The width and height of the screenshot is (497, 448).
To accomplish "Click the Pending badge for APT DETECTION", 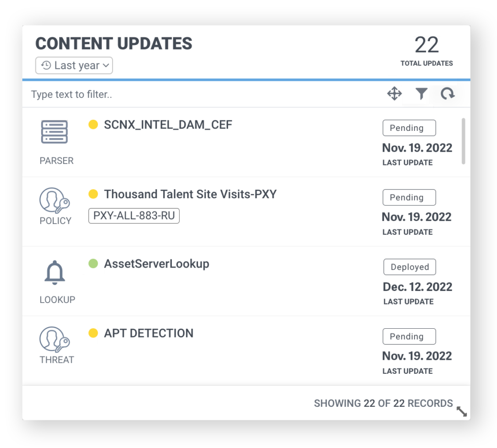I will pos(409,336).
